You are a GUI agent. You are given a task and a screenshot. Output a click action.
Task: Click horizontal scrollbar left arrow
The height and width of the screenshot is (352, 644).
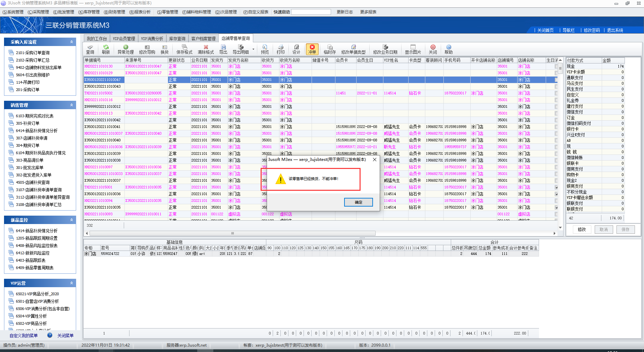(87, 233)
